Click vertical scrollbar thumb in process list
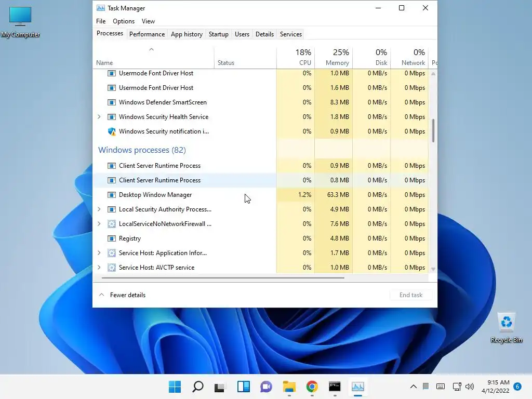The height and width of the screenshot is (399, 532). pos(433,130)
